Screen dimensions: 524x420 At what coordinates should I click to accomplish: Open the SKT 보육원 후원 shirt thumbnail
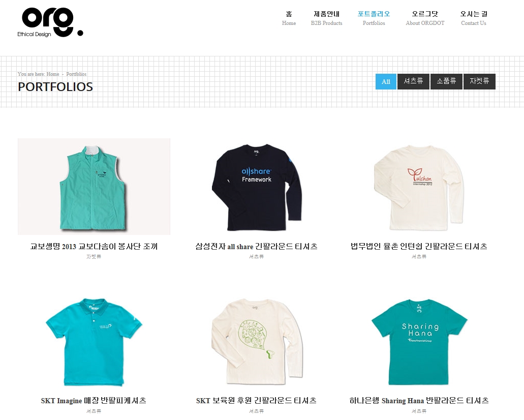click(257, 341)
